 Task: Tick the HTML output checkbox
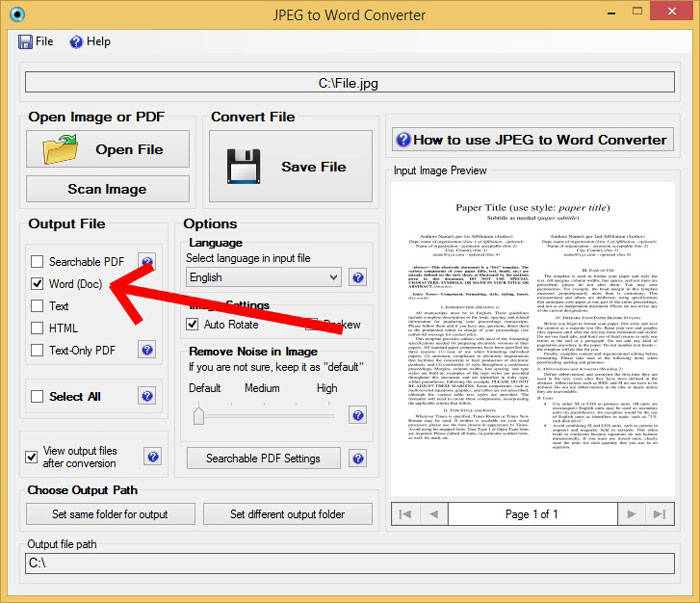point(37,328)
